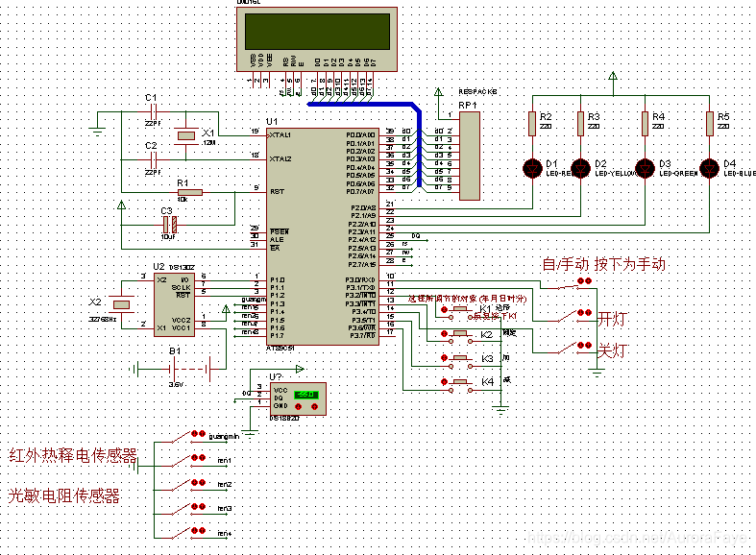Image resolution: width=756 pixels, height=555 pixels.
Task: Select the 自/手动 按下为手动 label
Action: pos(604,264)
